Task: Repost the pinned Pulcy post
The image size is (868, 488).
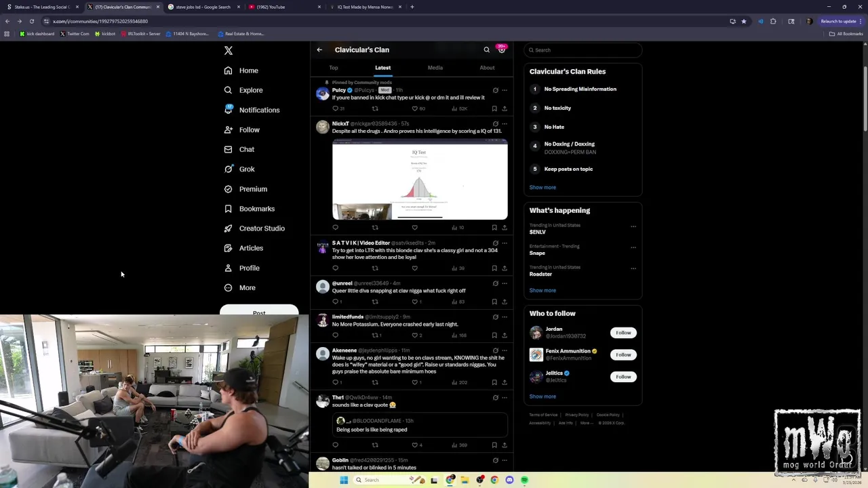Action: click(x=375, y=108)
